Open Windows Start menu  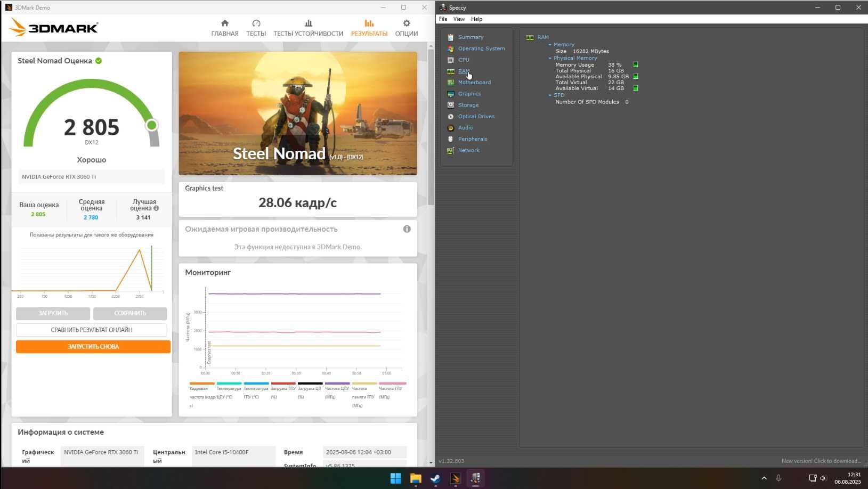click(x=395, y=478)
